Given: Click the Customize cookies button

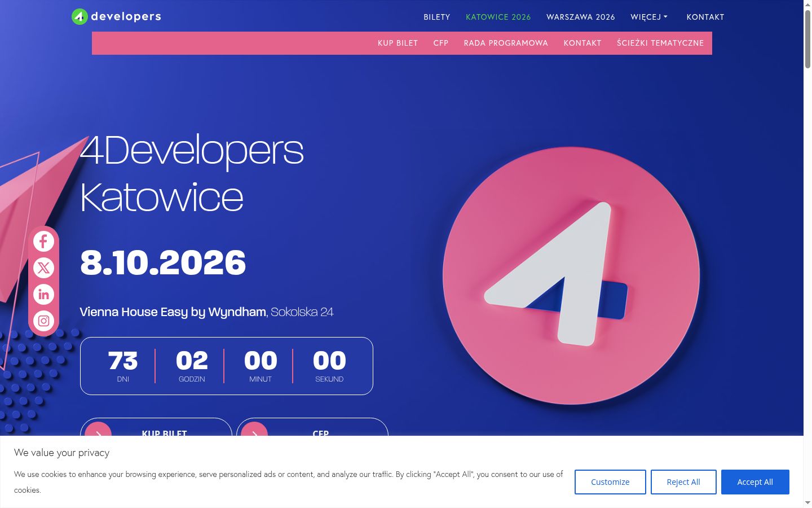Looking at the screenshot, I should click(610, 482).
